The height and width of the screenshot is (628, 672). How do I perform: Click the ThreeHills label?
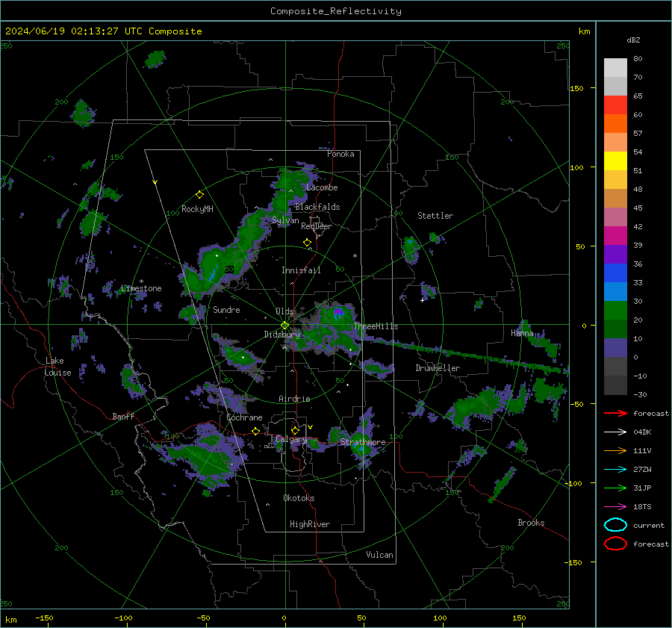376,326
